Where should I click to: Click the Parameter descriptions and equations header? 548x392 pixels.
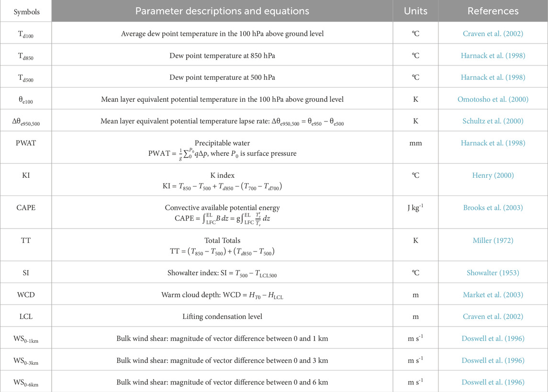(222, 11)
